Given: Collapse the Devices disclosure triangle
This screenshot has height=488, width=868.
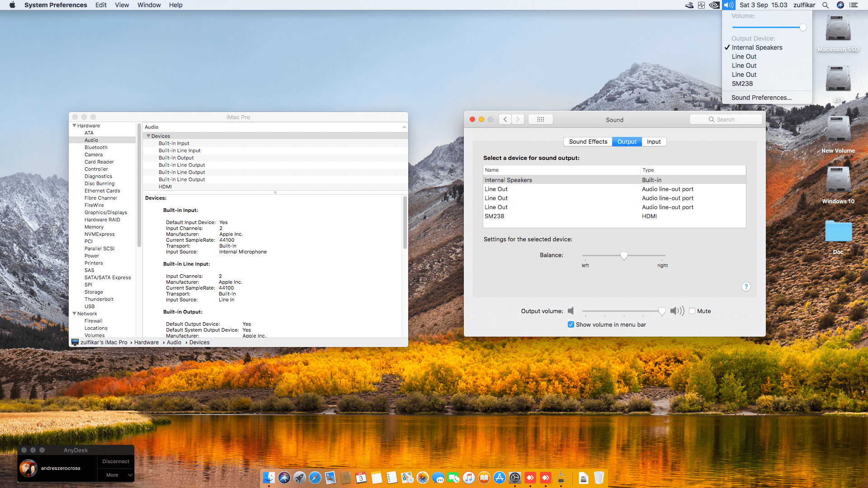Looking at the screenshot, I should click(x=148, y=136).
